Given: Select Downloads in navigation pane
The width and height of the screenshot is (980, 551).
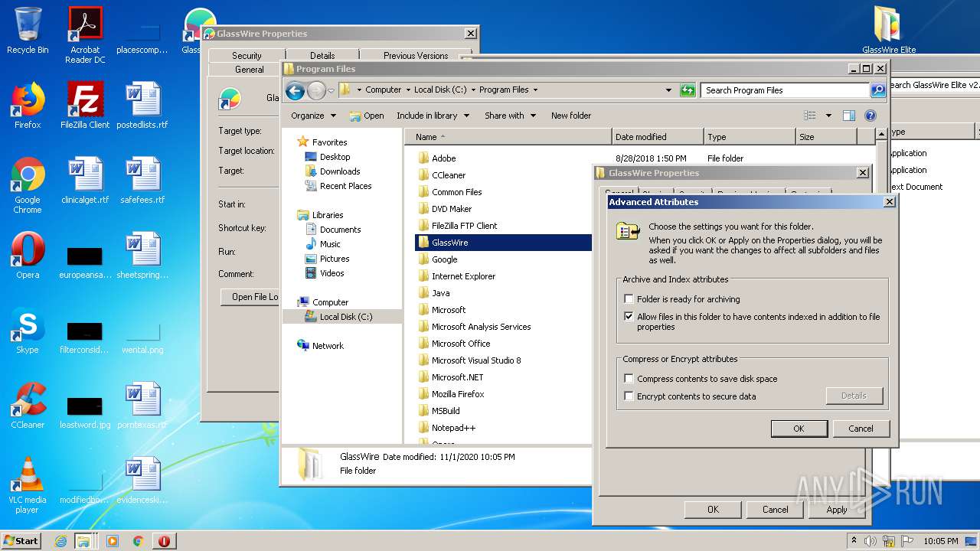Looking at the screenshot, I should (x=340, y=171).
